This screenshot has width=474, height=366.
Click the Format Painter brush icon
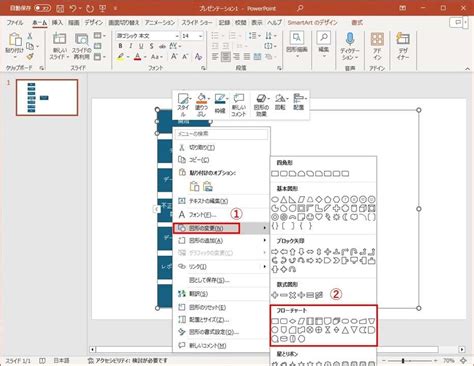click(30, 56)
